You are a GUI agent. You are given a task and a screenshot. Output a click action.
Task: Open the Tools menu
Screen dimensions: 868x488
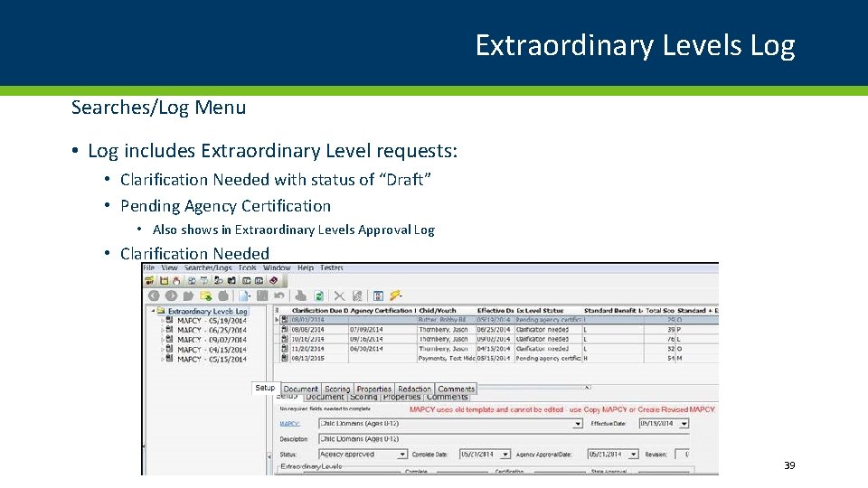tap(248, 267)
